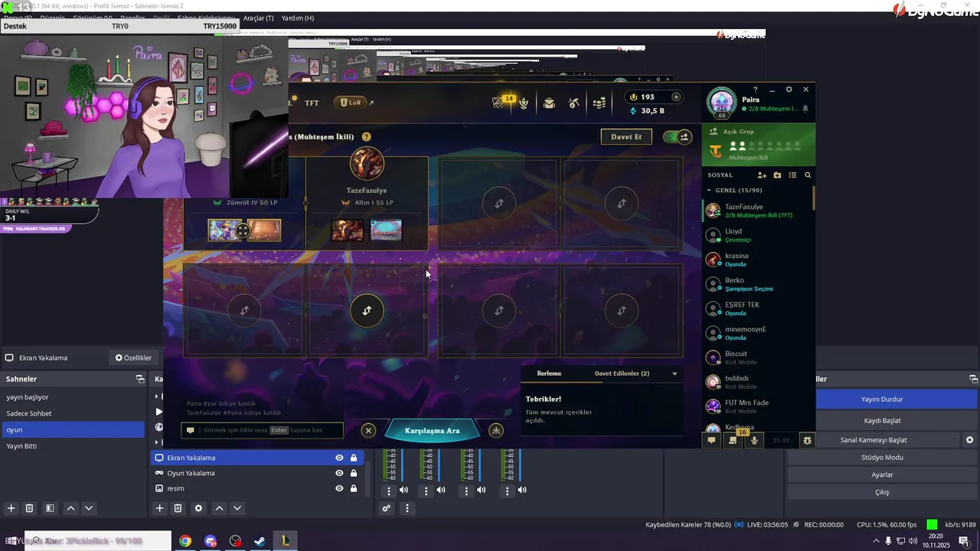
Task: Open source properties gear icon
Action: pos(199,508)
